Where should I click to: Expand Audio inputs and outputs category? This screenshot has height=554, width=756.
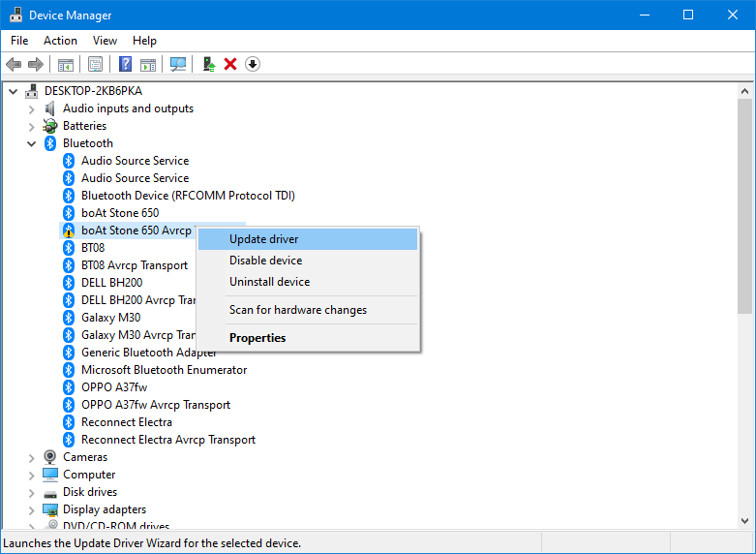[x=31, y=109]
